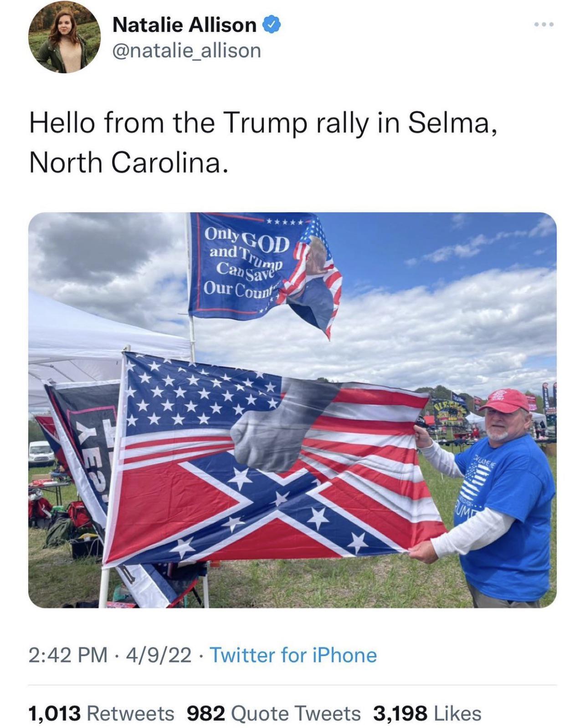
Task: View the 982 Quote Tweets list
Action: 274,713
